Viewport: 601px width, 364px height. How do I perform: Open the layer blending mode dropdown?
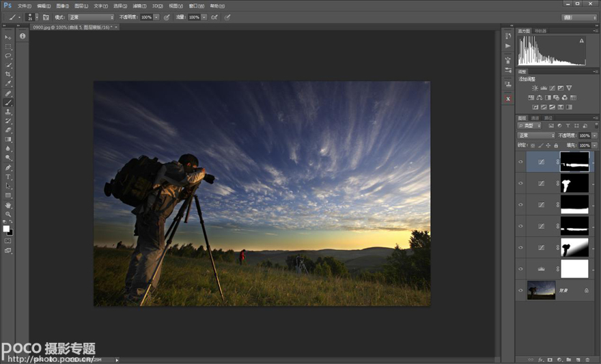coord(537,136)
